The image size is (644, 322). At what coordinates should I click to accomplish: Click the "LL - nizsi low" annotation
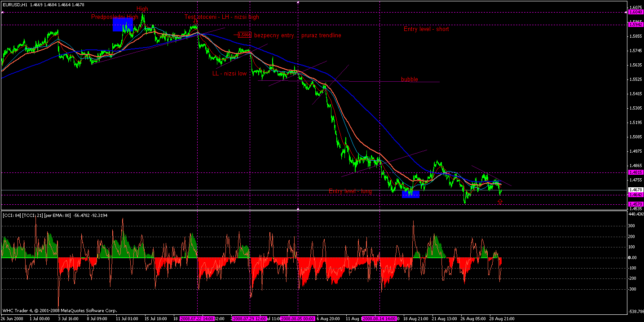point(229,73)
